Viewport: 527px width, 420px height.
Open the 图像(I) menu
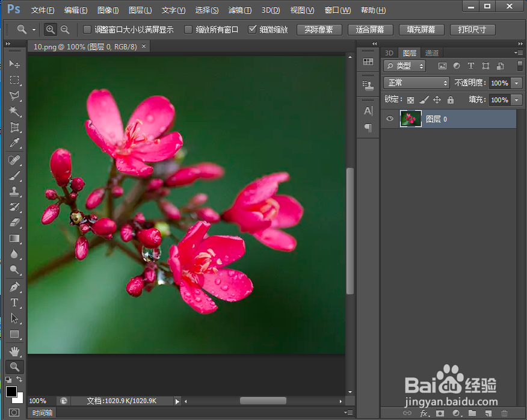108,10
